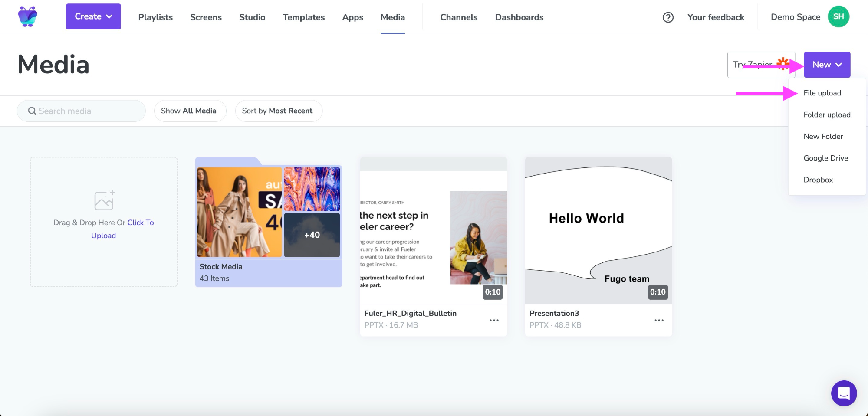This screenshot has width=868, height=416.
Task: Open the Show All Media filter
Action: (x=190, y=111)
